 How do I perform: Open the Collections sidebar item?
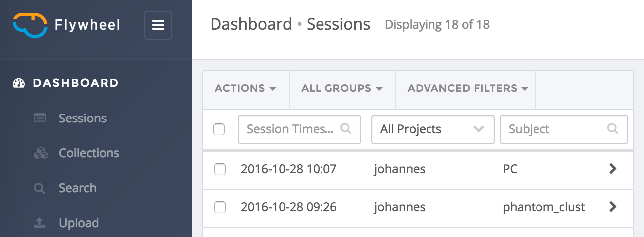pos(89,153)
